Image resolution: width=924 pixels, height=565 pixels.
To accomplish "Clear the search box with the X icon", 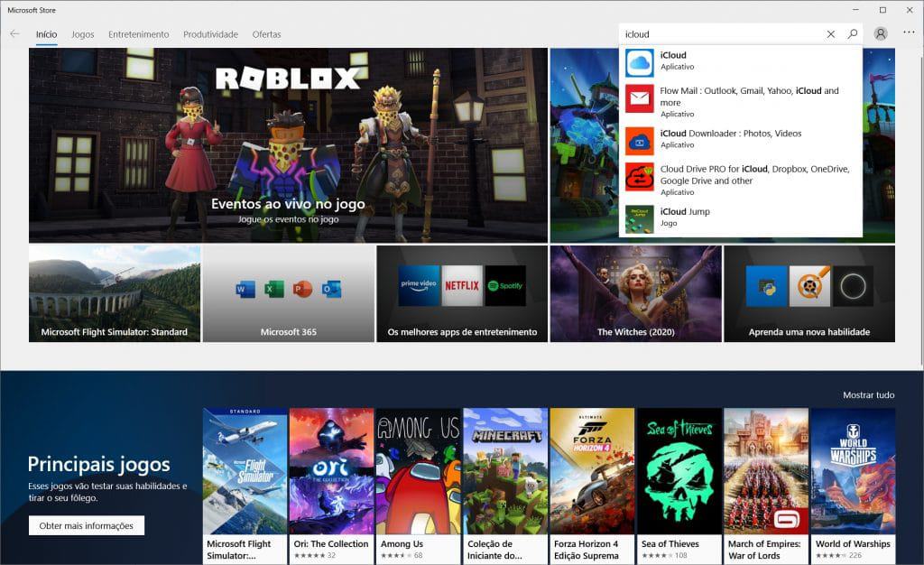I will (x=830, y=34).
